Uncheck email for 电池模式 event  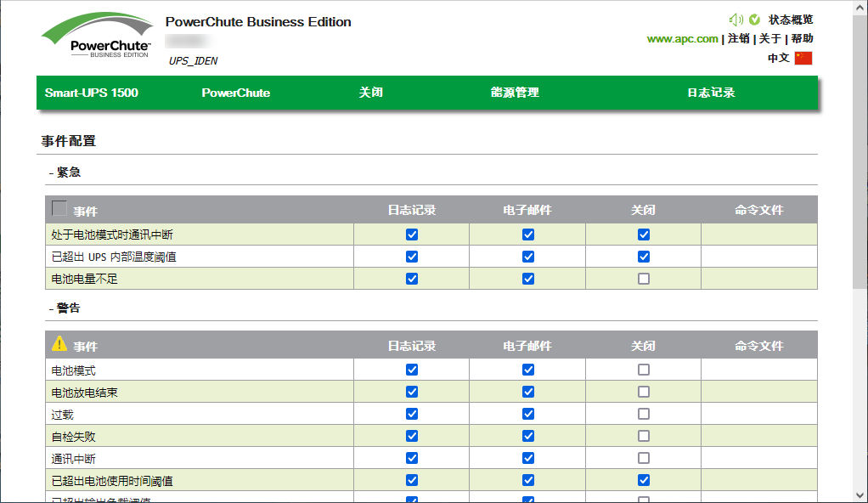click(x=528, y=370)
